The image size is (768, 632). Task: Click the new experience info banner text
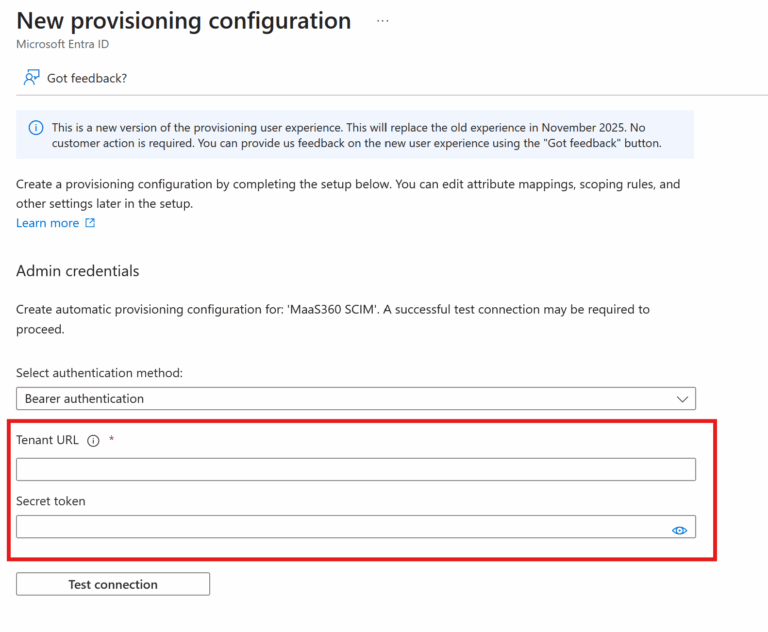pyautogui.click(x=360, y=135)
